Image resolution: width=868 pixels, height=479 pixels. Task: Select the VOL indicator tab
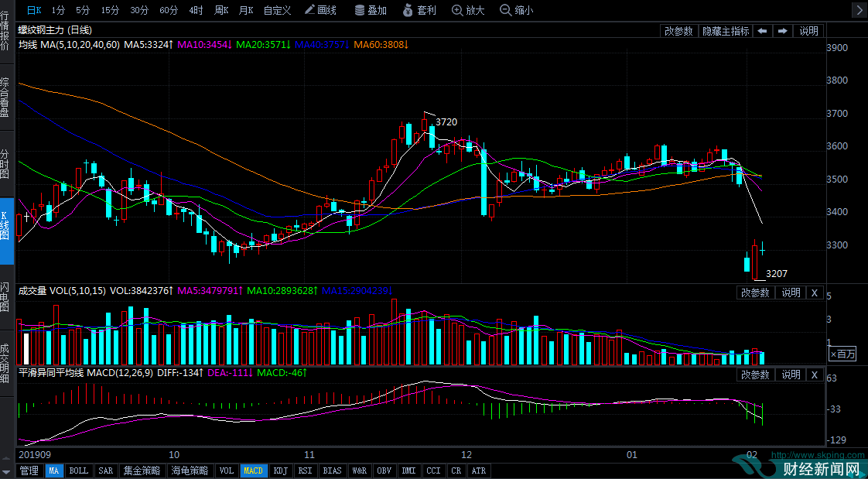227,470
